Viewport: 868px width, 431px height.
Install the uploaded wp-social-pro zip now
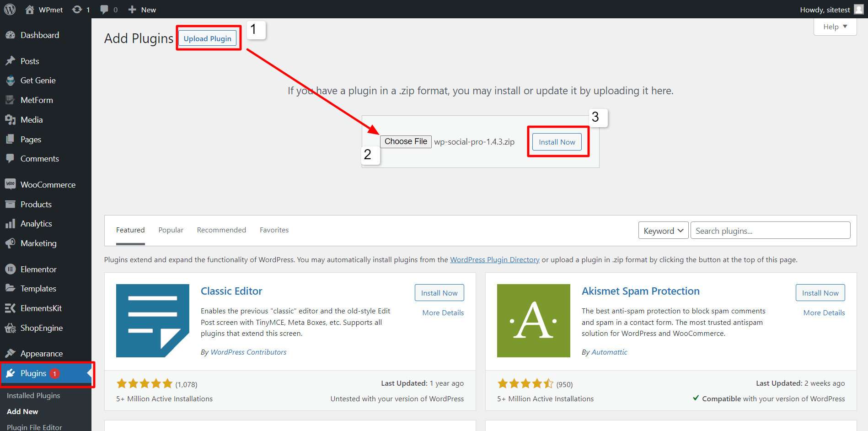[x=557, y=142]
